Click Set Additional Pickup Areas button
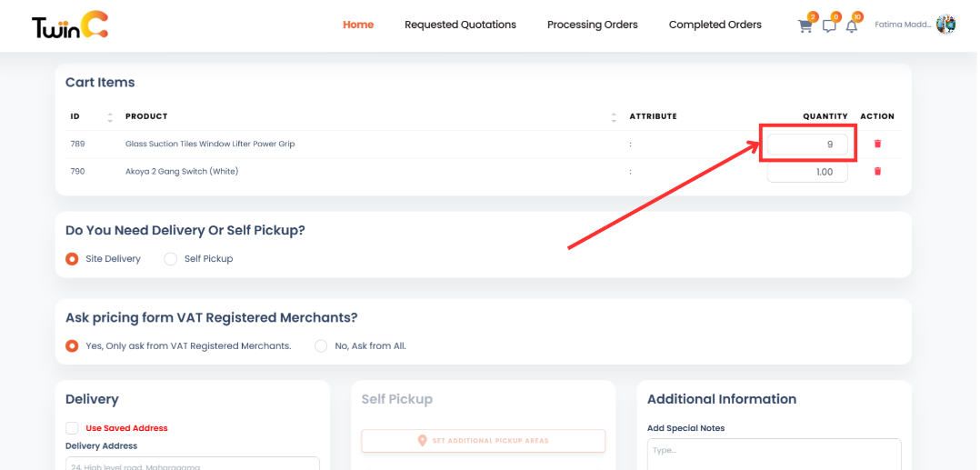This screenshot has width=980, height=470. tap(483, 441)
